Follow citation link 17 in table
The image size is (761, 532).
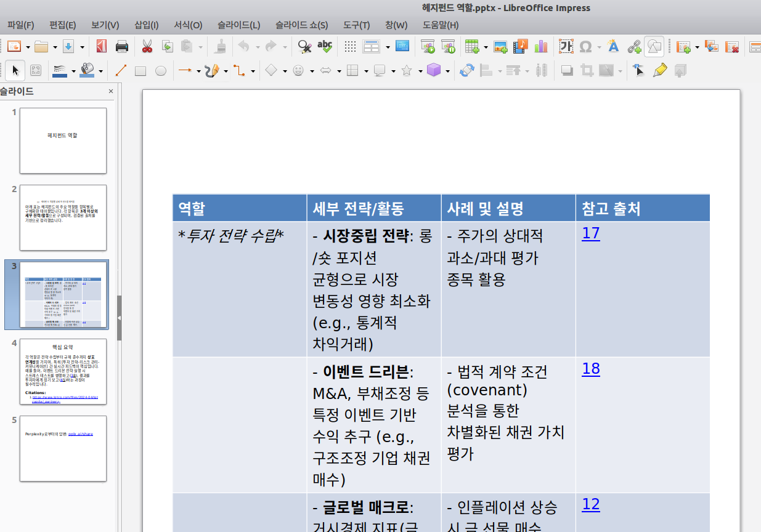click(x=591, y=234)
